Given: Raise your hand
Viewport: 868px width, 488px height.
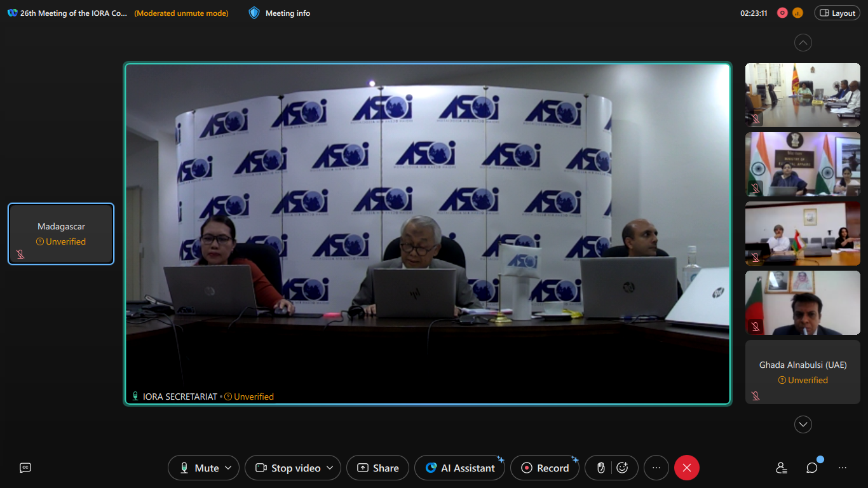Looking at the screenshot, I should 600,468.
